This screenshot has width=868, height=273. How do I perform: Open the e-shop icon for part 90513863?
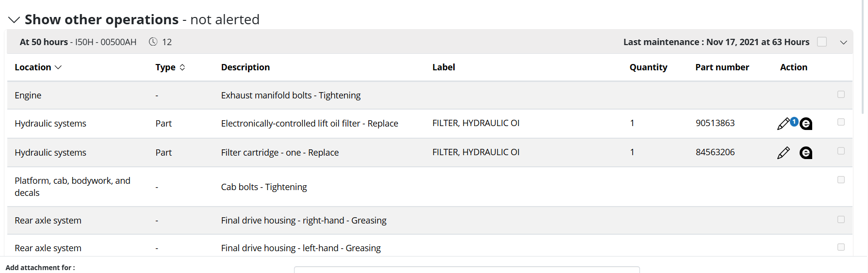[806, 124]
